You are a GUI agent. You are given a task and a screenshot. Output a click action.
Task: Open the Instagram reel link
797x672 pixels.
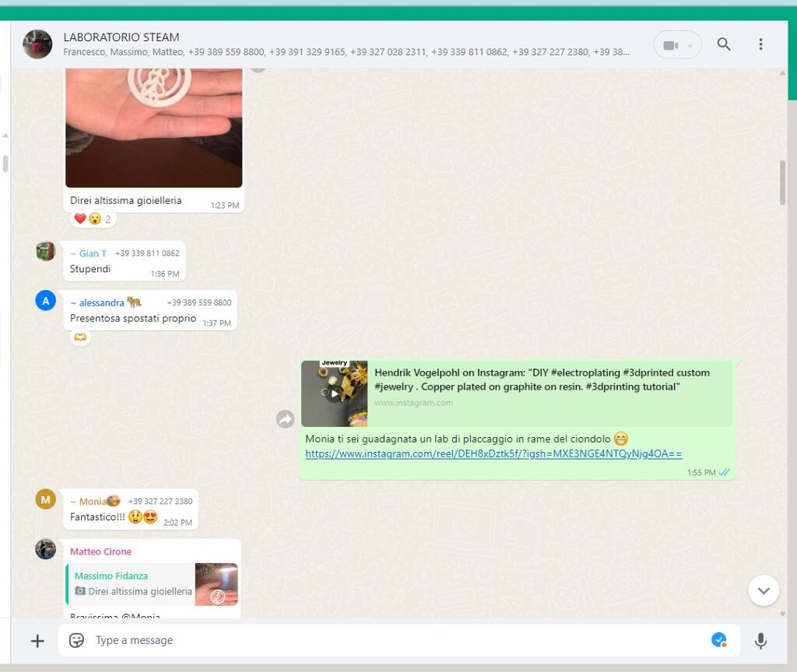coord(493,453)
